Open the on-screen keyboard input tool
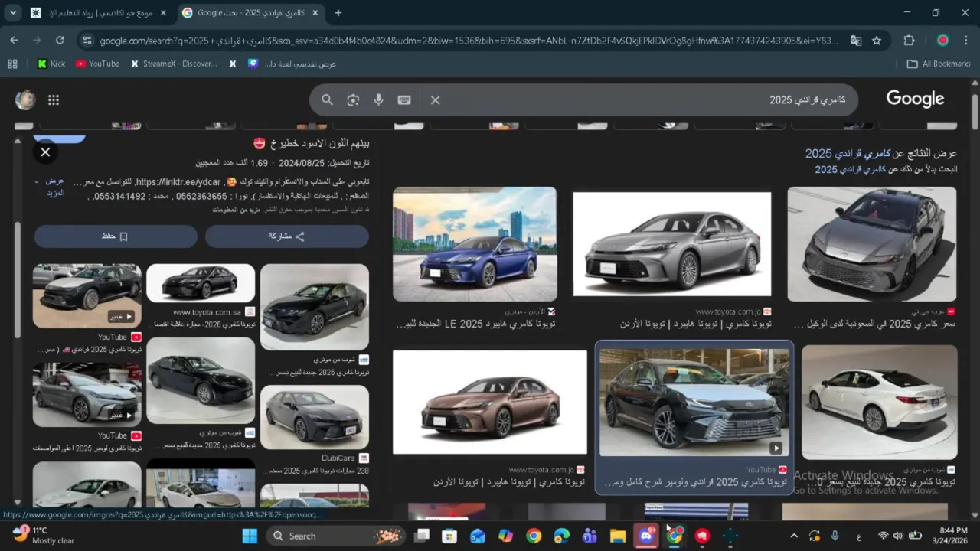This screenshot has height=551, width=980. [x=404, y=100]
